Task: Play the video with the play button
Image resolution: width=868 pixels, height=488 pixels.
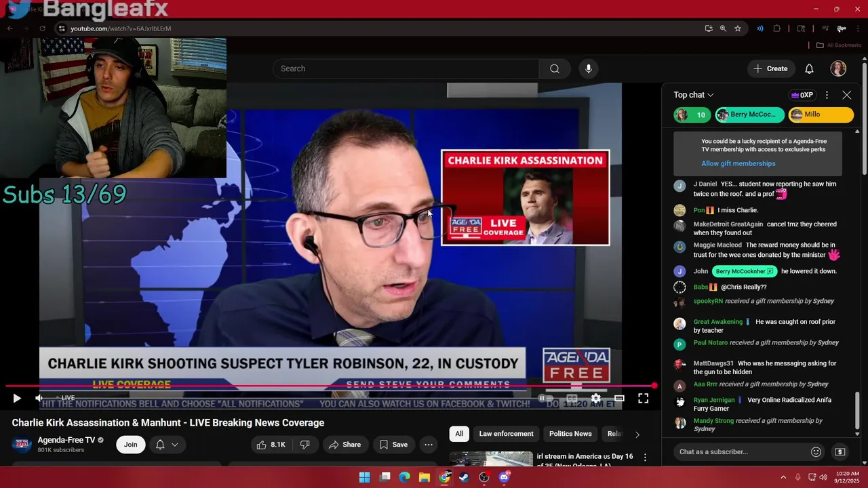Action: pyautogui.click(x=17, y=399)
